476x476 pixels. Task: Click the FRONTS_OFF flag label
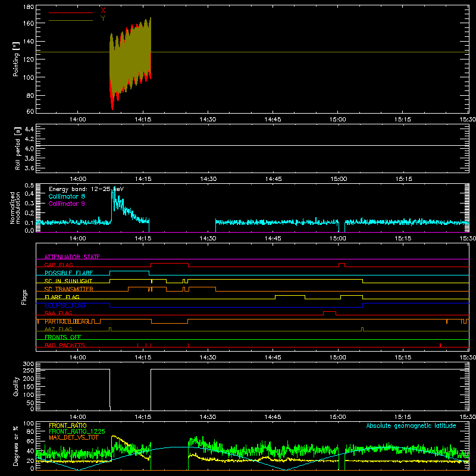pos(63,337)
